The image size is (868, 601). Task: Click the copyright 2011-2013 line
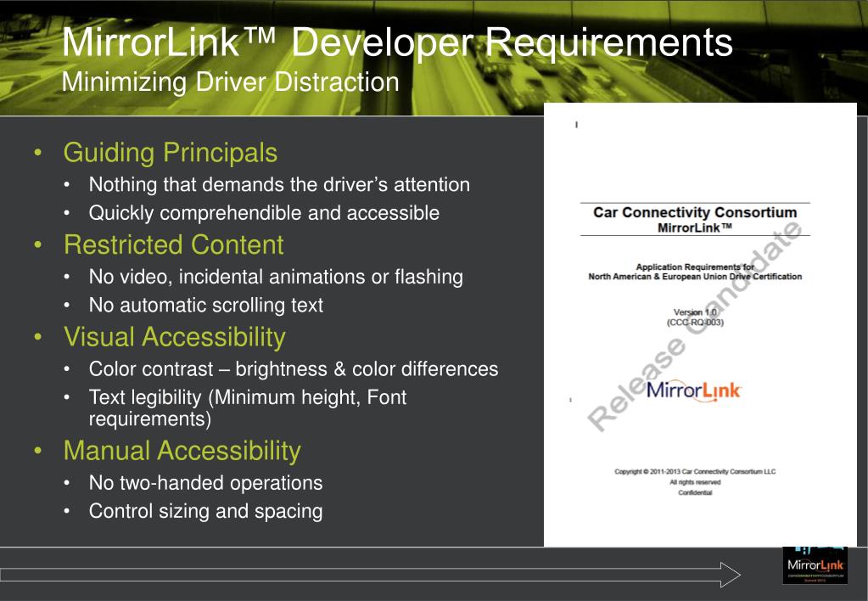point(695,472)
